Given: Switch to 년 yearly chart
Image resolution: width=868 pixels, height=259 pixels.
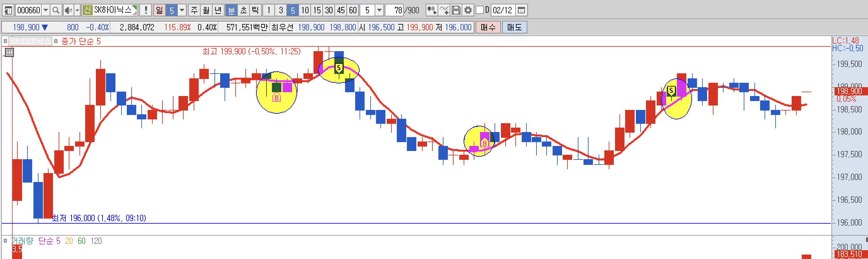Looking at the screenshot, I should pyautogui.click(x=218, y=10).
